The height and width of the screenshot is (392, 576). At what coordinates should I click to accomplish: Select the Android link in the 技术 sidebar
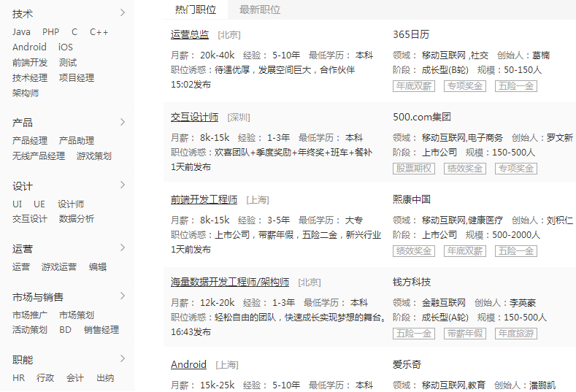point(29,47)
